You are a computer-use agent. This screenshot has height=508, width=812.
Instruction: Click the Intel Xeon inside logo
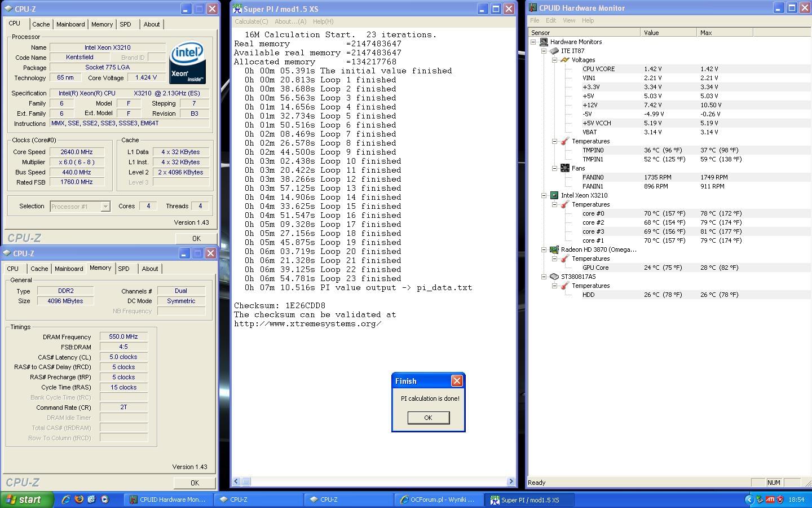(188, 62)
